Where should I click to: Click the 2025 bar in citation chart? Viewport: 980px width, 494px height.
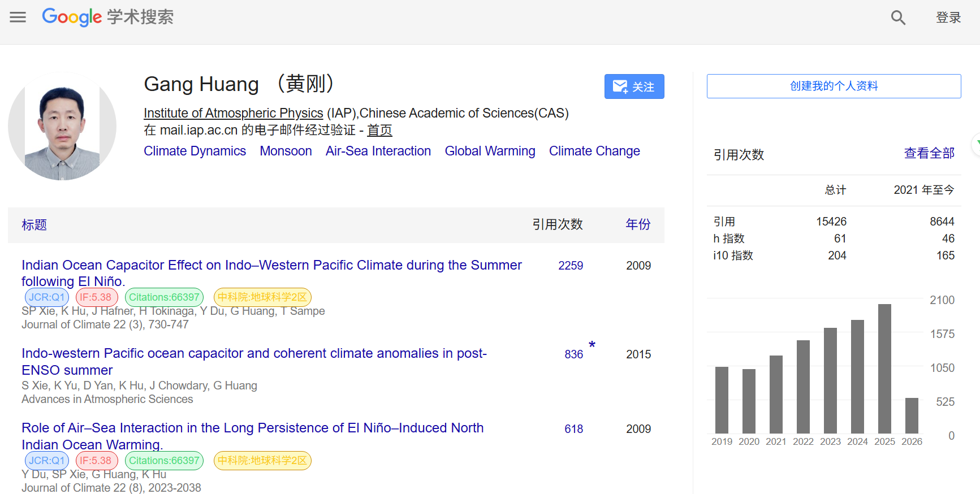884,369
